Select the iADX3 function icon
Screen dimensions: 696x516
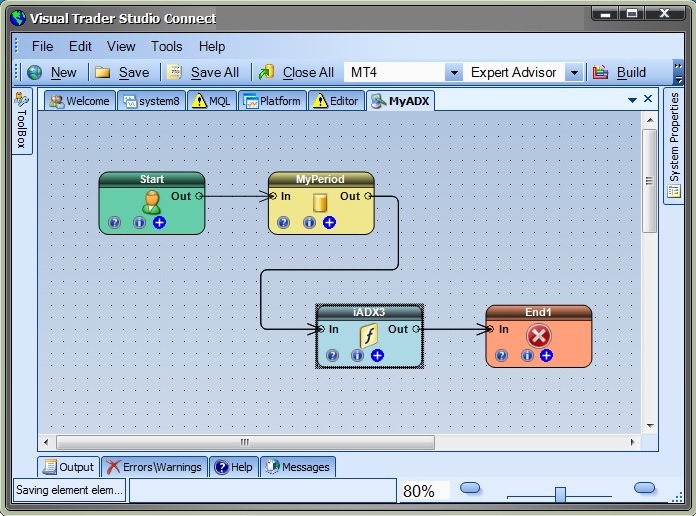coord(368,335)
